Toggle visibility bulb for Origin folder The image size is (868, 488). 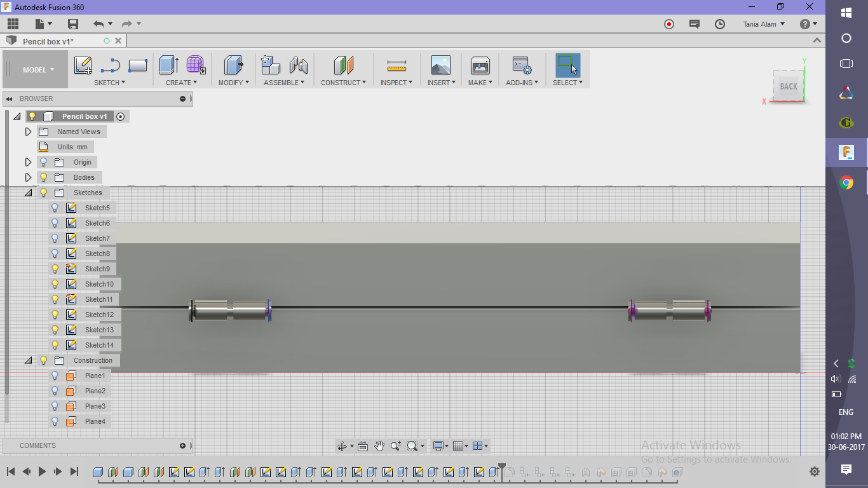[x=44, y=162]
